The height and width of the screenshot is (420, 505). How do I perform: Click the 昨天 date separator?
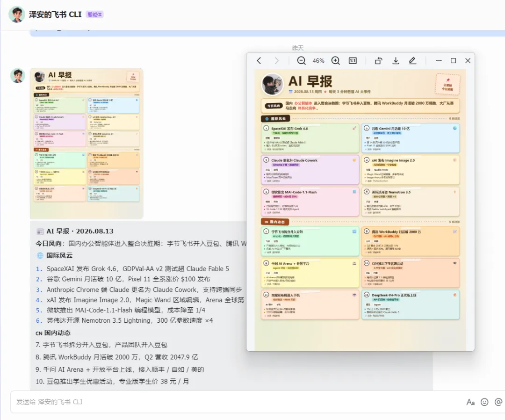297,48
